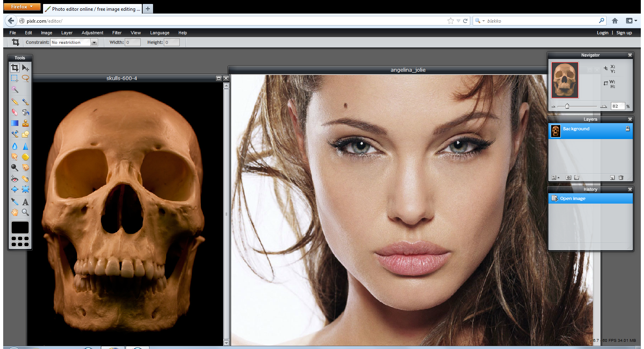Image resolution: width=644 pixels, height=349 pixels.
Task: Select the Paint Bucket tool
Action: [x=26, y=112]
